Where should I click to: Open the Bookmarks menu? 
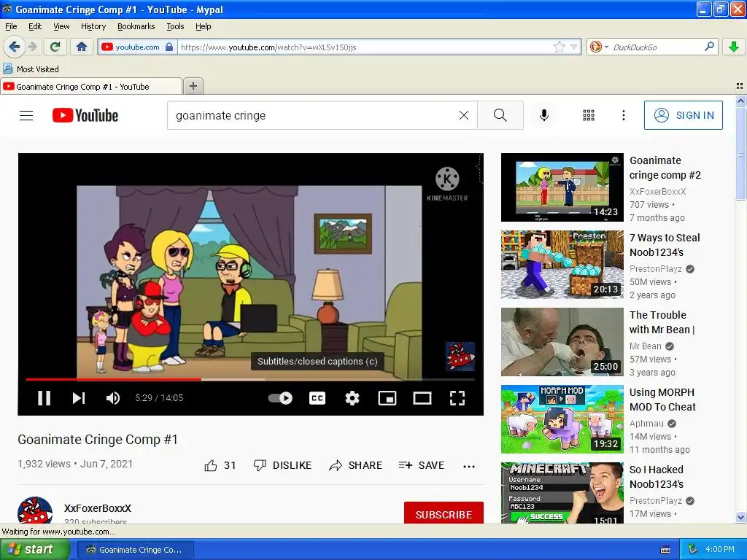136,26
